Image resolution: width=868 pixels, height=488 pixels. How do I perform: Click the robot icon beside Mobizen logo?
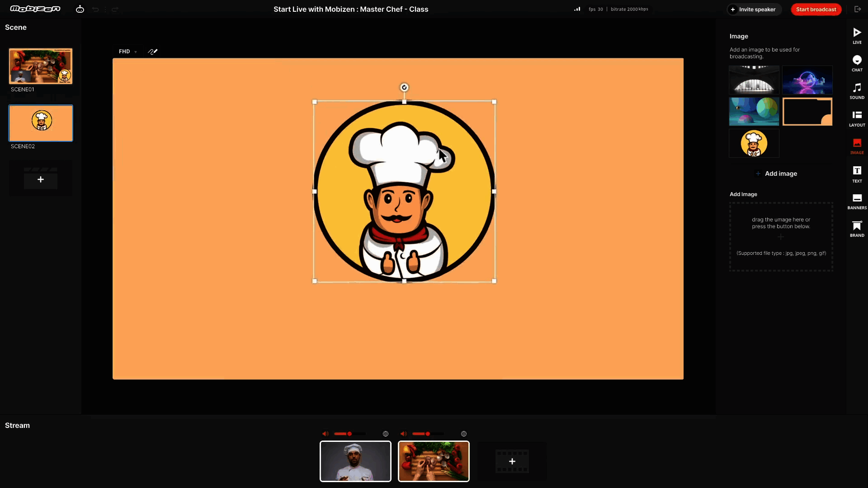point(80,9)
